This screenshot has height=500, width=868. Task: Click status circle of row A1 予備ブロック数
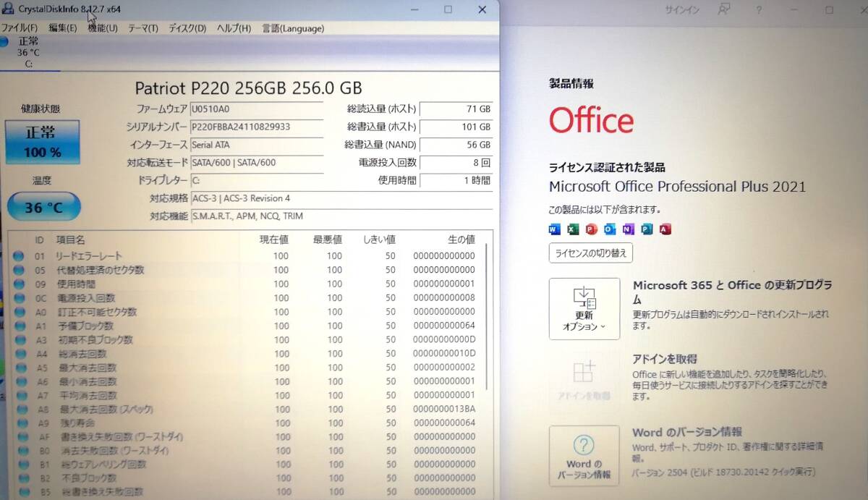click(20, 326)
